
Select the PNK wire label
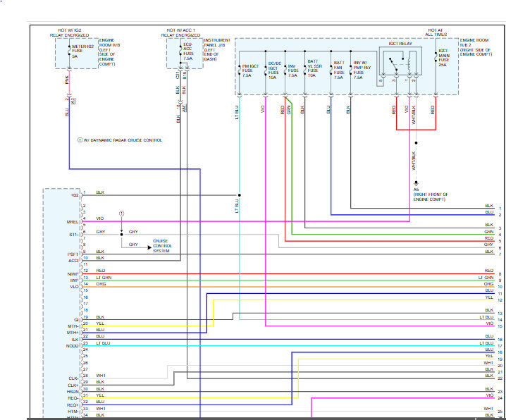click(x=67, y=80)
